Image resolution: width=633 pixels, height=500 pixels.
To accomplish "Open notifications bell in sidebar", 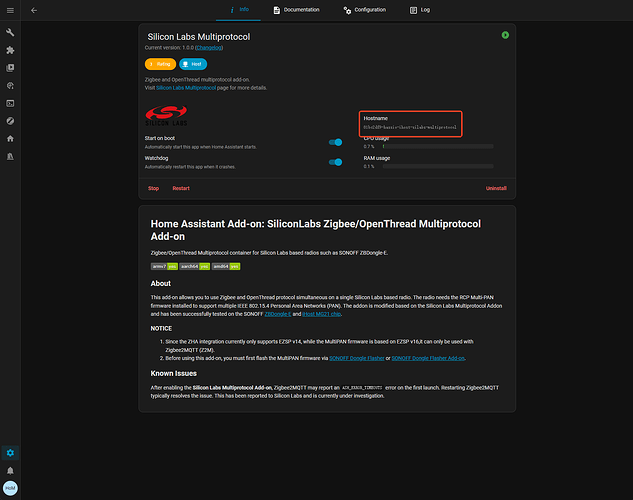I will pos(10,471).
